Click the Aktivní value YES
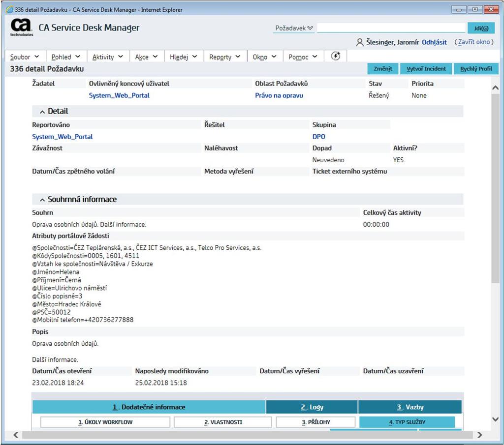Image resolution: width=504 pixels, height=445 pixels. (x=398, y=160)
